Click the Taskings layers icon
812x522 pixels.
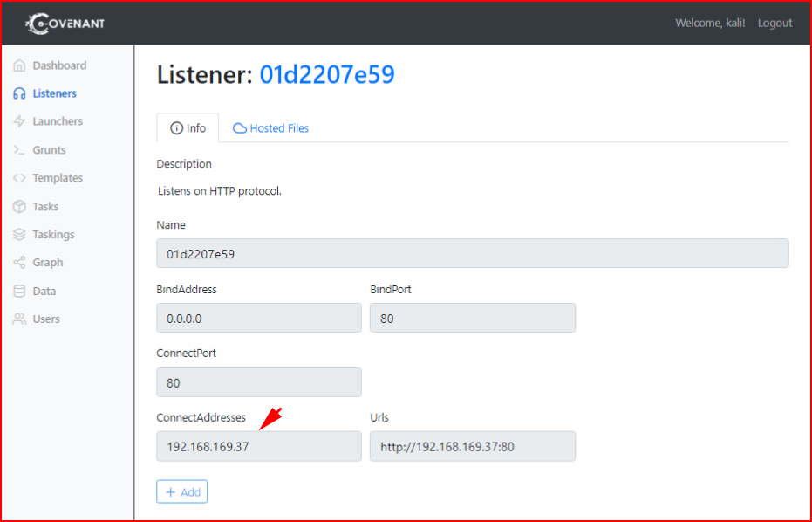tap(19, 234)
